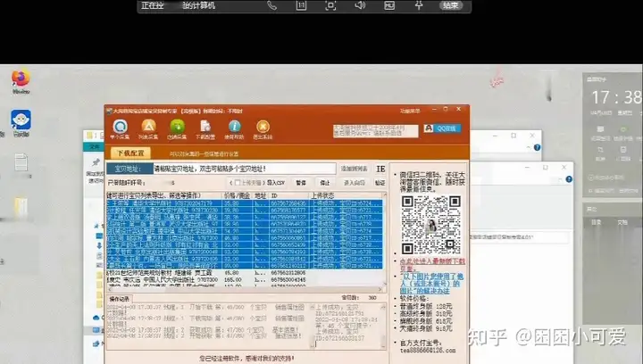Click the 价格/佣金 column header
Viewport: 643px width, 364px height.
(x=237, y=195)
